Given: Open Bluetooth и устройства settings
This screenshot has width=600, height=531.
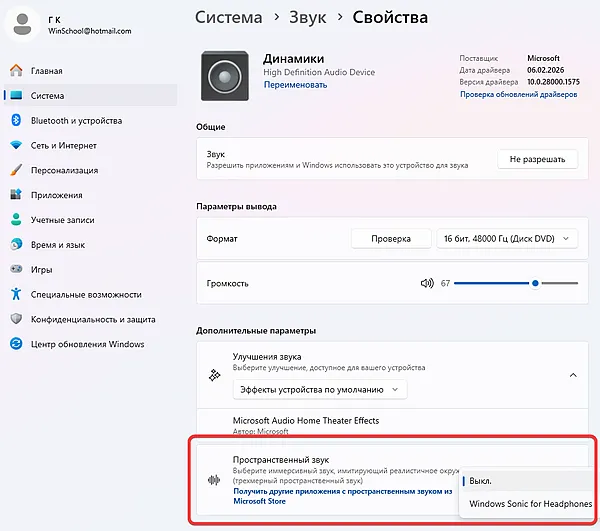Looking at the screenshot, I should pos(91,120).
